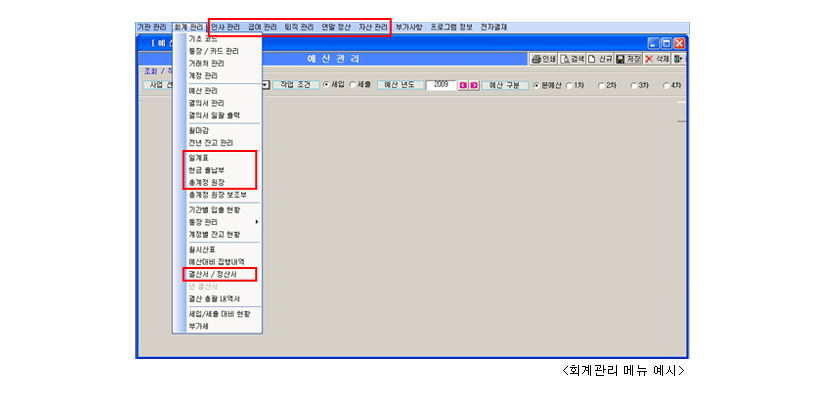Open the 부가사항 menu
825x393 pixels.
click(x=409, y=27)
